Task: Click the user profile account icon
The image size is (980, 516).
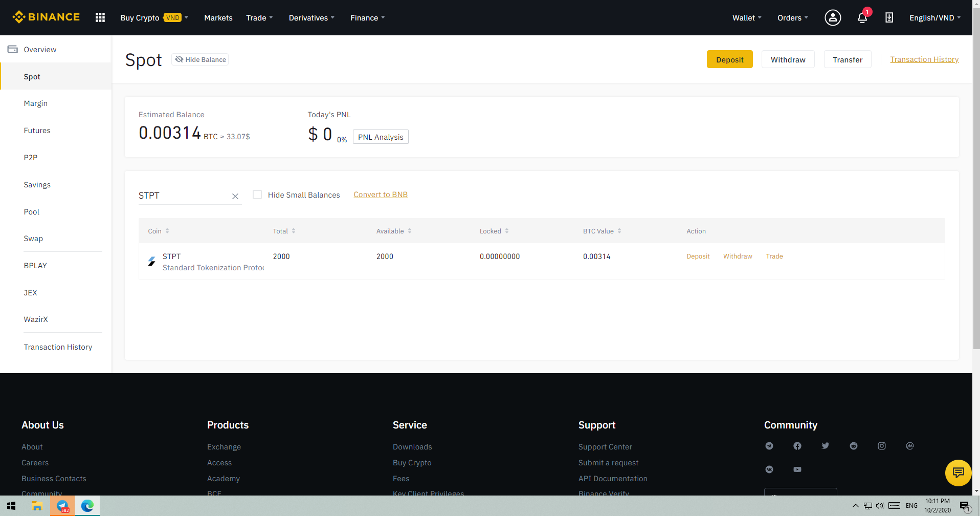Action: coord(832,17)
